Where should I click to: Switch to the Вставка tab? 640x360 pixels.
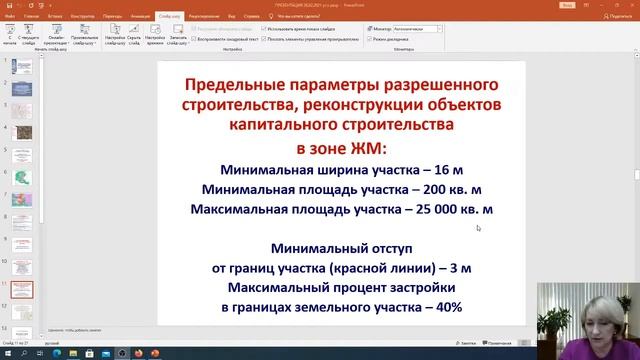click(55, 16)
